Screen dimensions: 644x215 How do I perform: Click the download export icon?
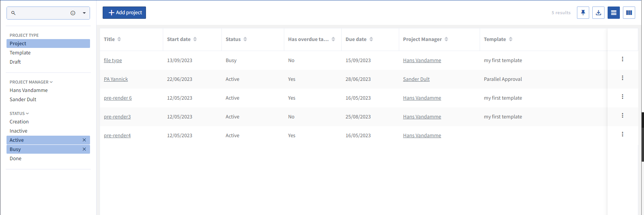point(598,13)
